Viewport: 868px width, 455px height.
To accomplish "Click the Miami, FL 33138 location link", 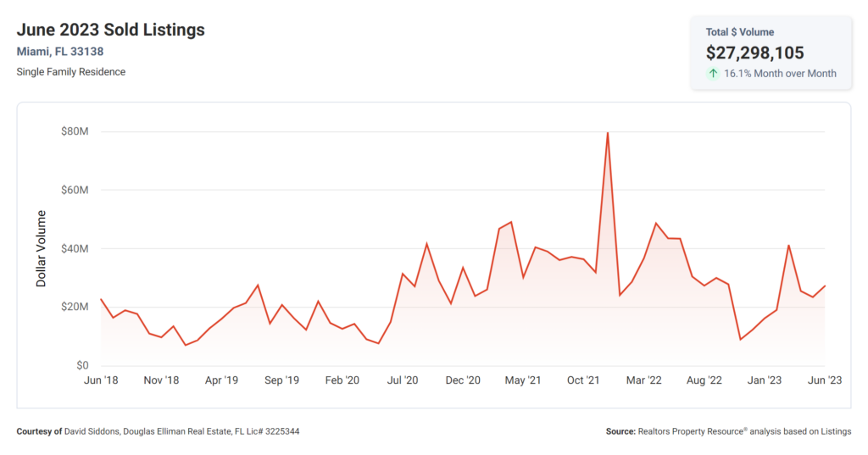I will (60, 52).
